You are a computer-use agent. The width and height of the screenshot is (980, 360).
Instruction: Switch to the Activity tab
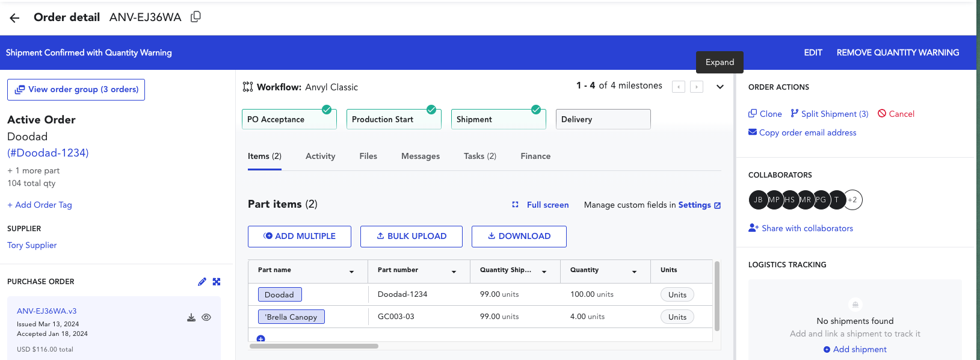tap(321, 157)
